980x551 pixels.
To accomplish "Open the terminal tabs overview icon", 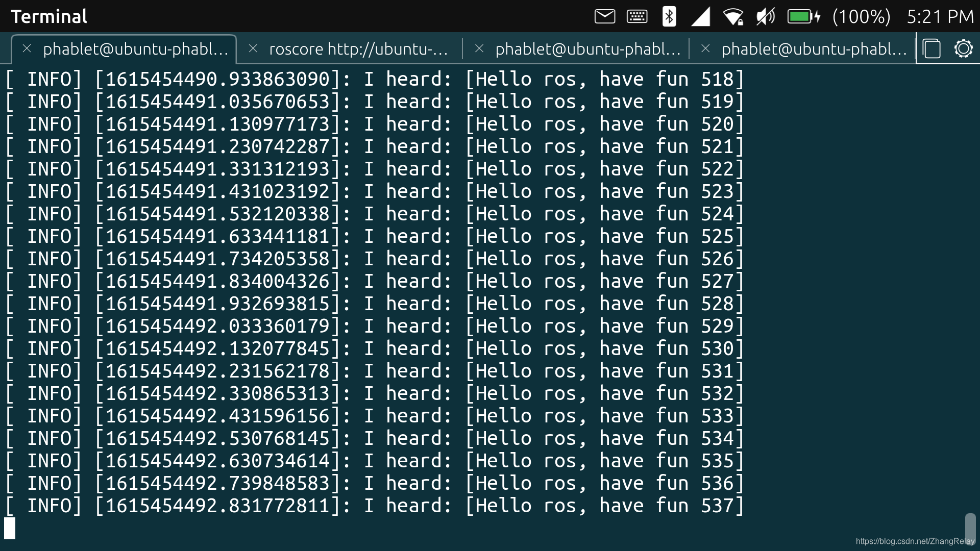I will click(x=932, y=49).
